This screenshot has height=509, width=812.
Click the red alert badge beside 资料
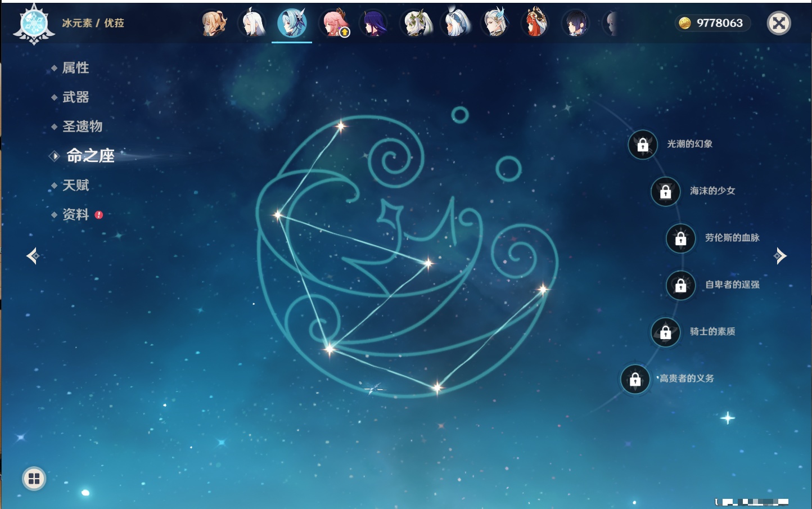pyautogui.click(x=99, y=215)
